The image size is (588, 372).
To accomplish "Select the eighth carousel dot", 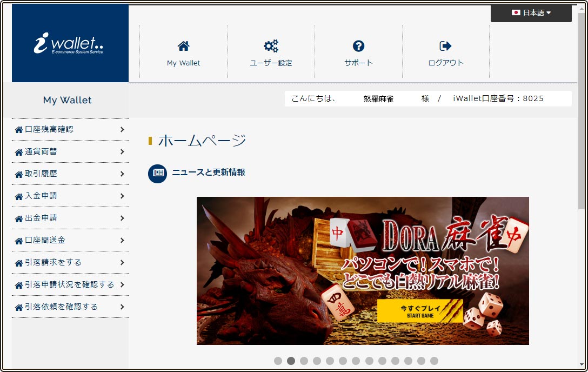I will 369,361.
